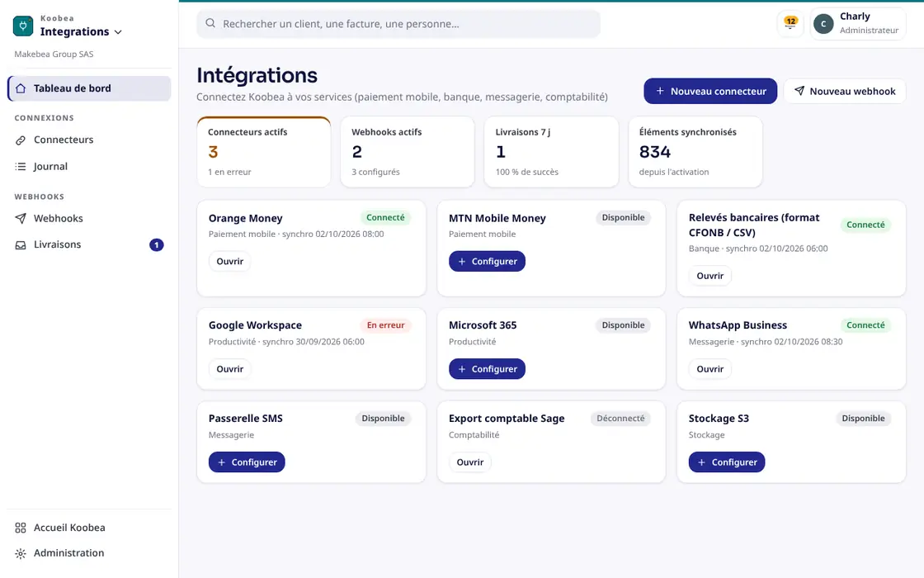
Task: Click Connecté badge on WhatsApp Business
Action: click(865, 325)
